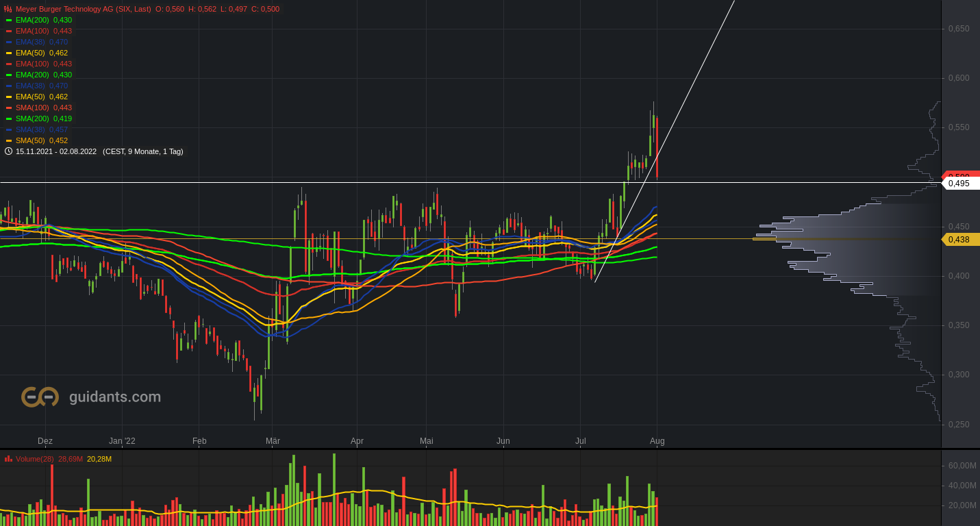Select the SMA(50) orange legend swatch
Viewport: 980px width, 526px height.
pyautogui.click(x=9, y=140)
